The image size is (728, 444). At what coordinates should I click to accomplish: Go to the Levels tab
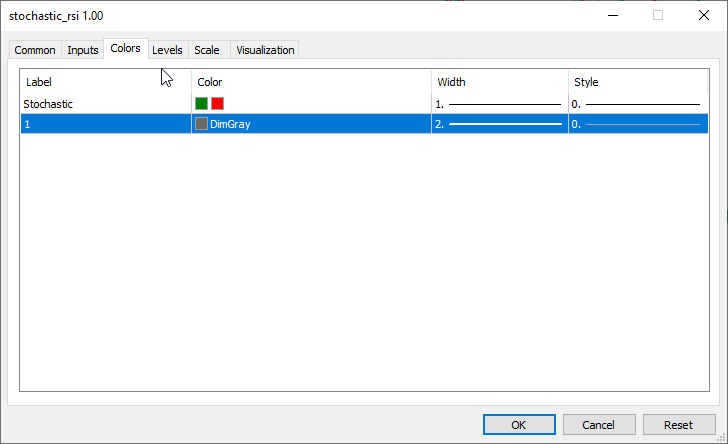[167, 50]
